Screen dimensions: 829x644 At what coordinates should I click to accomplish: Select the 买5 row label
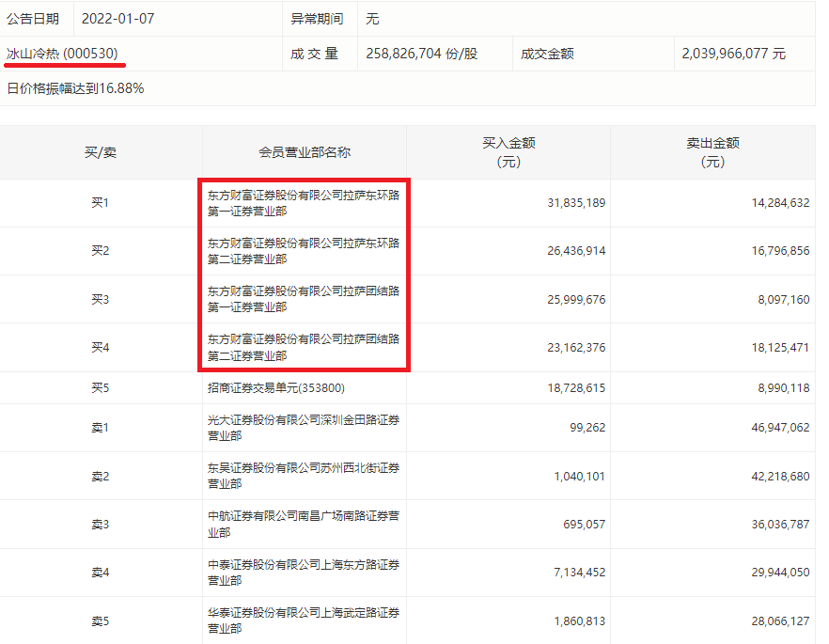point(100,388)
